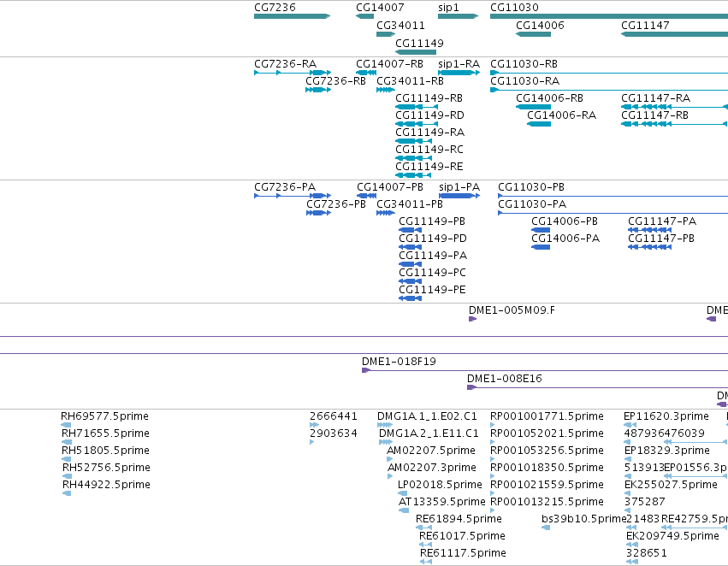Select the CG11149 gene label

419,43
